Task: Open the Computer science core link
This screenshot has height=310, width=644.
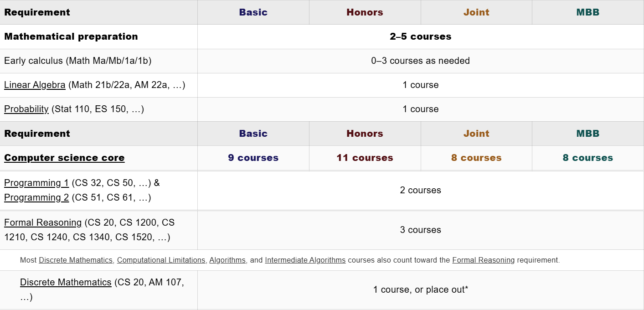Action: (64, 158)
